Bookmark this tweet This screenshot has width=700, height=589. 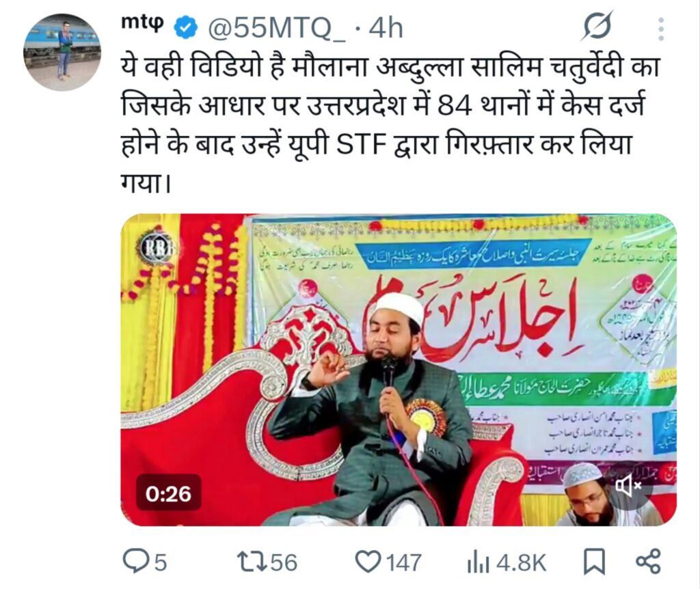(x=594, y=562)
